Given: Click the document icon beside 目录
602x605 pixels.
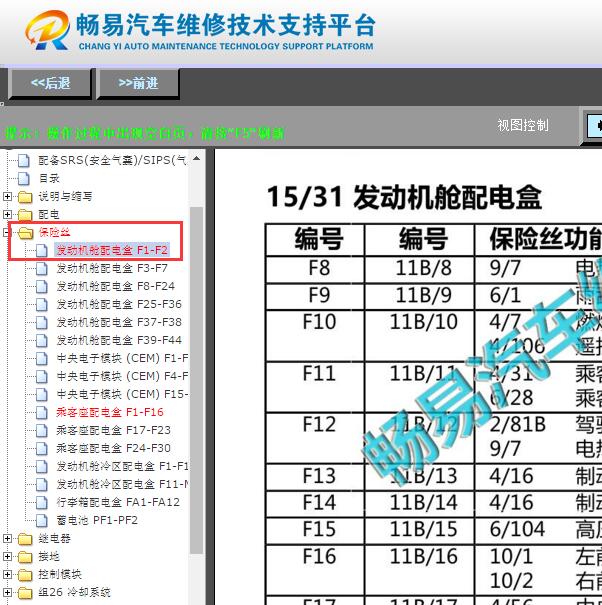Looking at the screenshot, I should (x=24, y=178).
